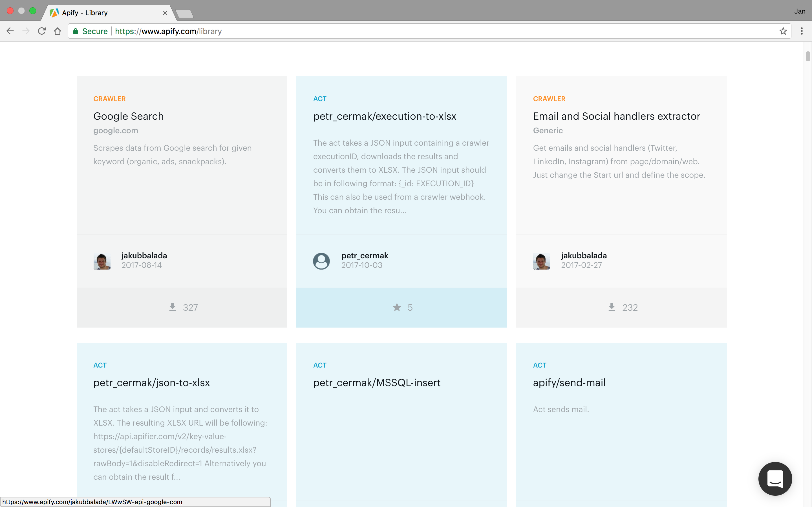
Task: Click jakubbalada avatar on Google Search card
Action: coord(102,261)
